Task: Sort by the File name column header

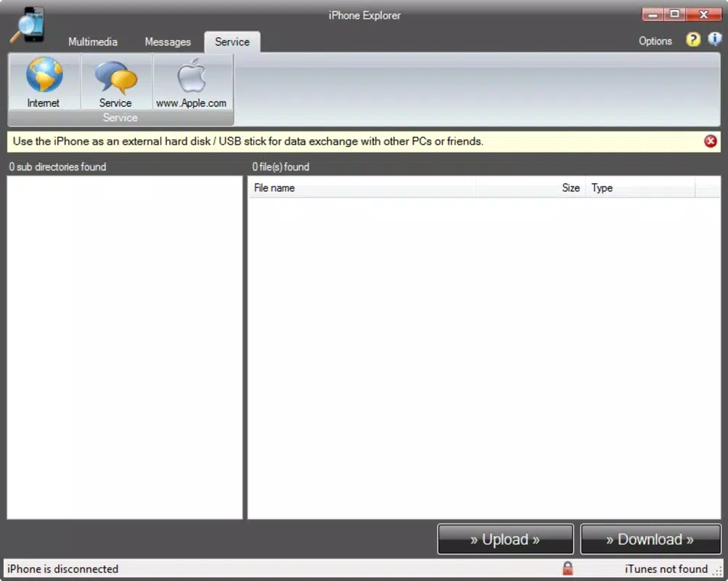Action: 362,188
